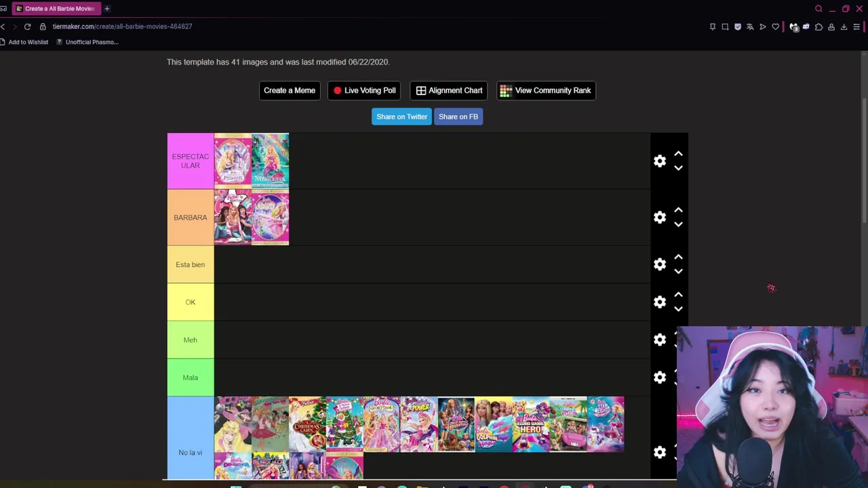Screen dimensions: 868x488
Task: Move OK tier down with arrow
Action: [678, 309]
